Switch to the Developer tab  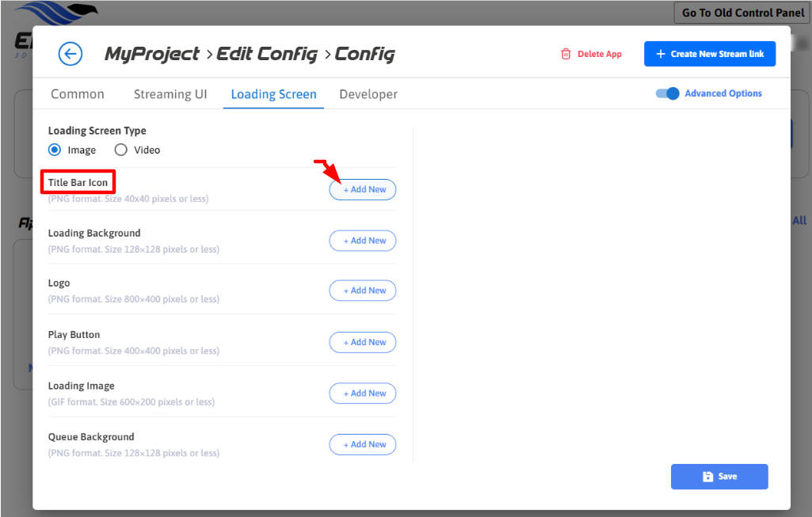click(x=368, y=94)
